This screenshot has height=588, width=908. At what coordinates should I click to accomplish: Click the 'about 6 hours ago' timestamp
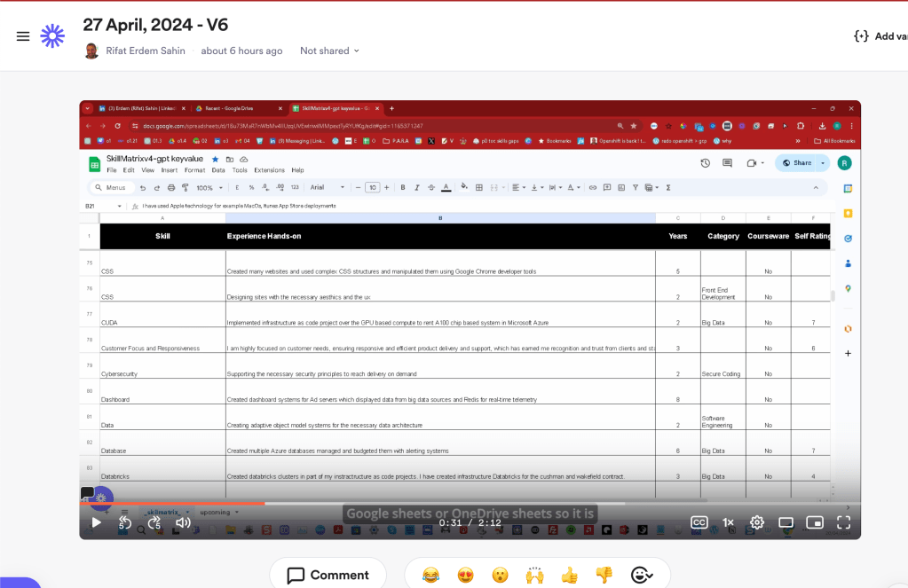tap(241, 51)
